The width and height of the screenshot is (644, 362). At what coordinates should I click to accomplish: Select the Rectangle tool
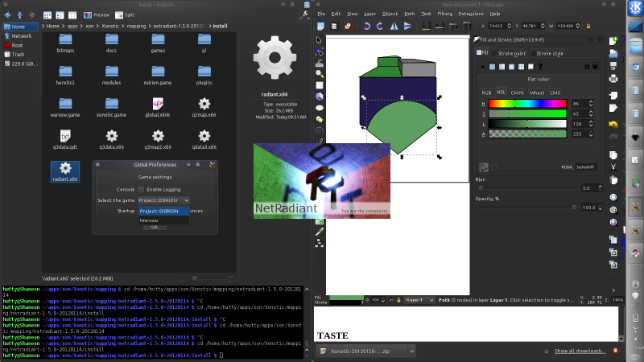[319, 85]
